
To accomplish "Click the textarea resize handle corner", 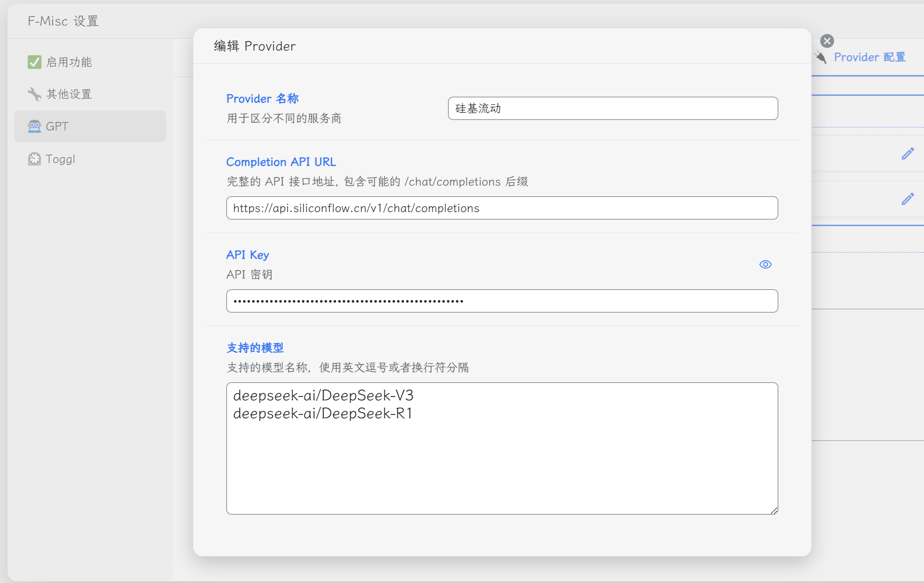I will (774, 511).
